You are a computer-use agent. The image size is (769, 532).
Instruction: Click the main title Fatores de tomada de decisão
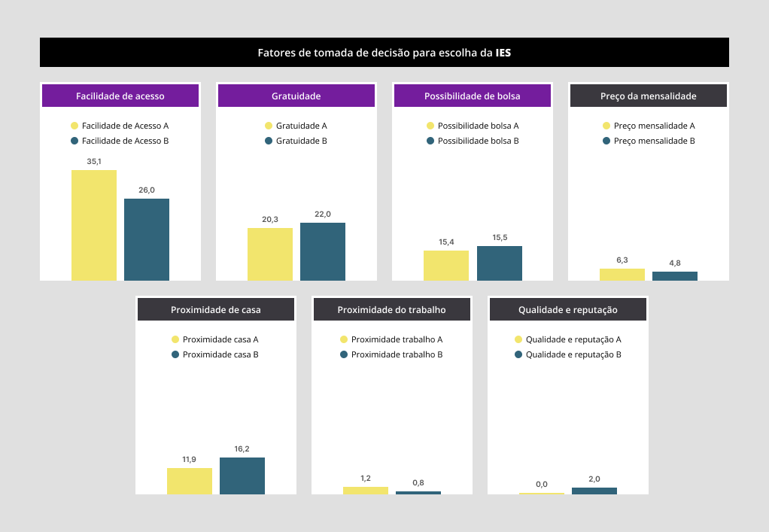384,53
